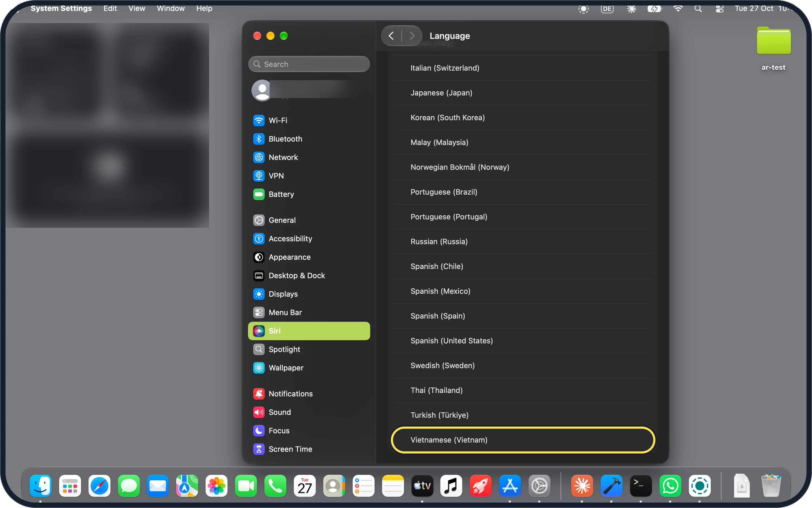812x508 pixels.
Task: Open Notifications settings
Action: (309, 394)
